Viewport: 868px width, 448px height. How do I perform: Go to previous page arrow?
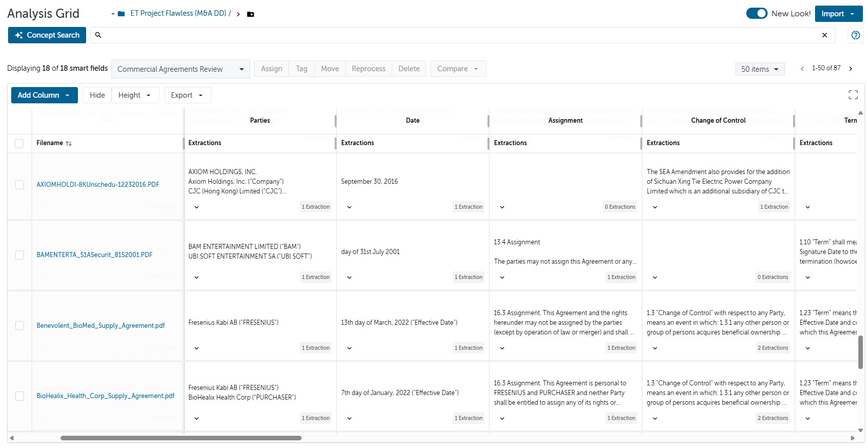tap(802, 69)
